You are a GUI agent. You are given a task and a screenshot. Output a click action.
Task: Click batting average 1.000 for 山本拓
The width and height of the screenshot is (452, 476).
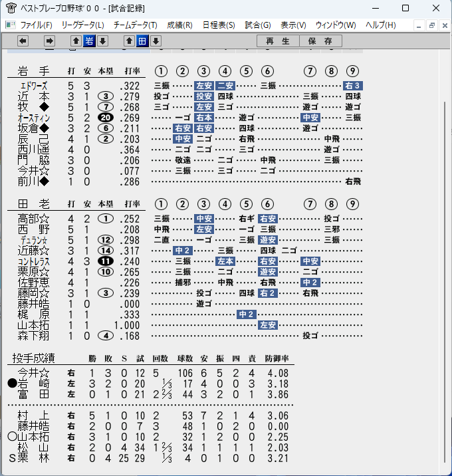pos(127,326)
